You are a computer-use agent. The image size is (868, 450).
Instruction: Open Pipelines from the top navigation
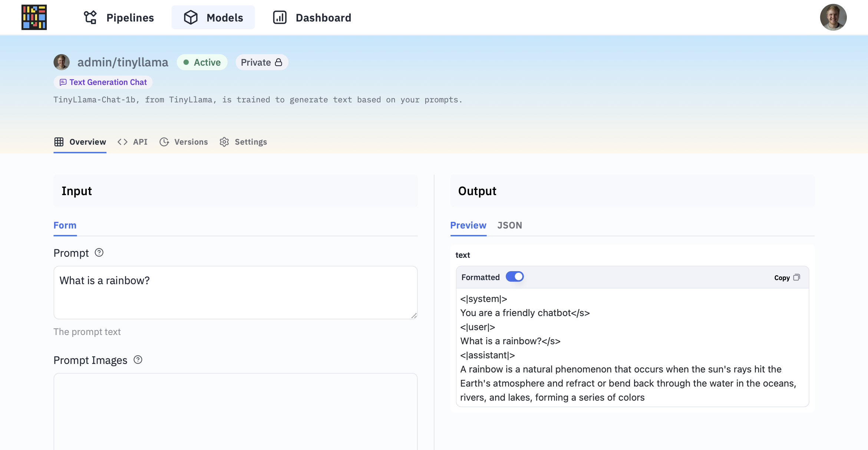click(x=119, y=17)
